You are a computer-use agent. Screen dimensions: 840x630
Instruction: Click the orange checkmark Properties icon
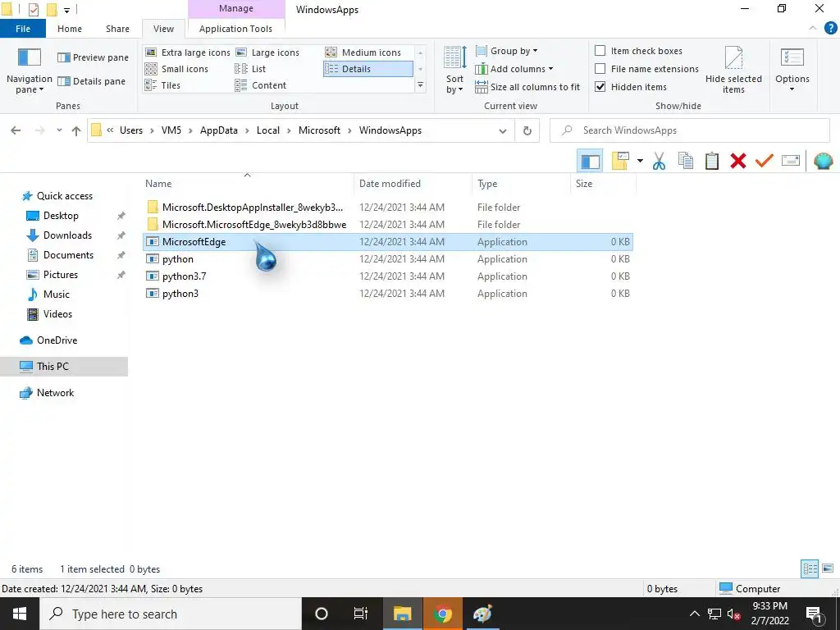(x=764, y=161)
